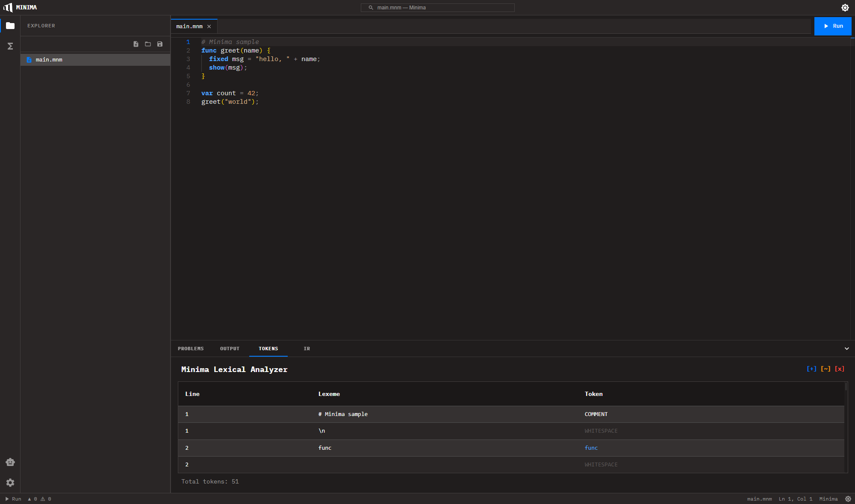Viewport: 855px width, 504px height.
Task: Click the 'func' keyword on line 2
Action: pos(209,50)
